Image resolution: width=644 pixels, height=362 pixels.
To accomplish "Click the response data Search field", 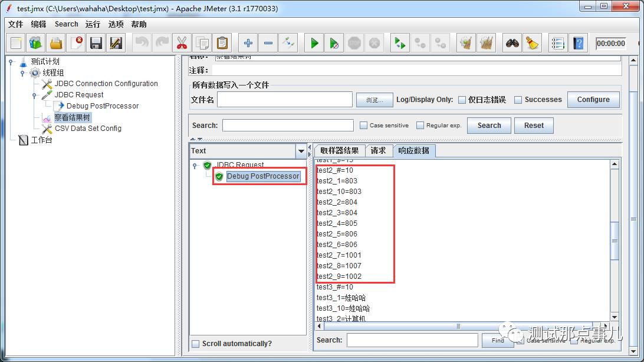I will 412,340.
